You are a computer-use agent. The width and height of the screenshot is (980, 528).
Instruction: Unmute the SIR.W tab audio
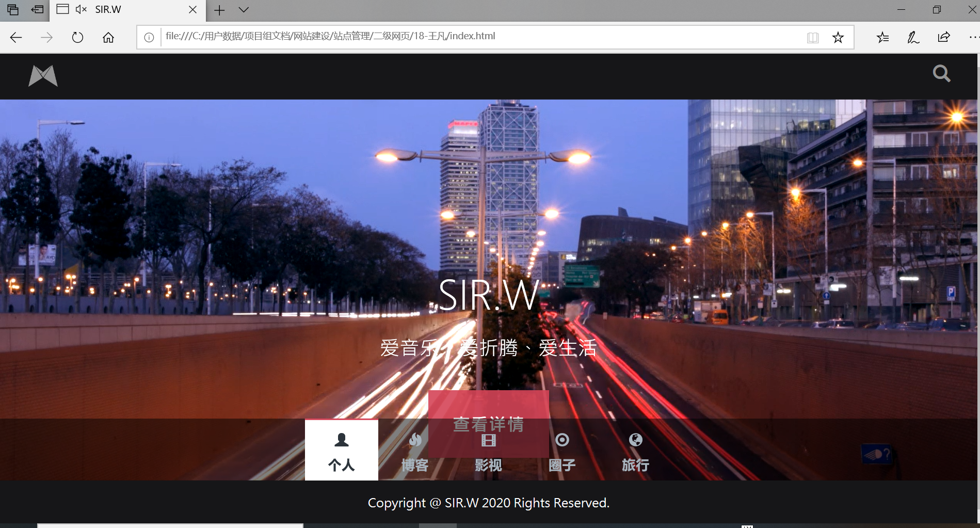pos(81,9)
